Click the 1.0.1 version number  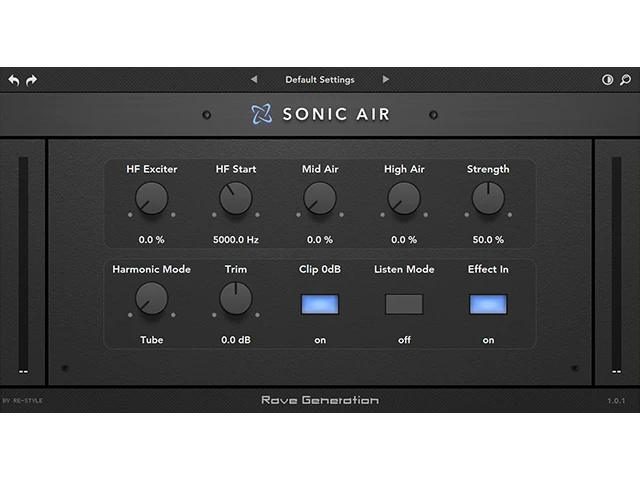[x=616, y=401]
